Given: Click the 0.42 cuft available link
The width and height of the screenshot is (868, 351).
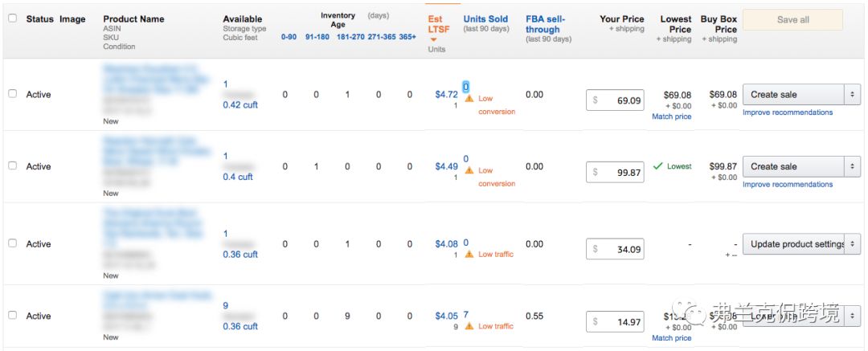Looking at the screenshot, I should (x=240, y=104).
